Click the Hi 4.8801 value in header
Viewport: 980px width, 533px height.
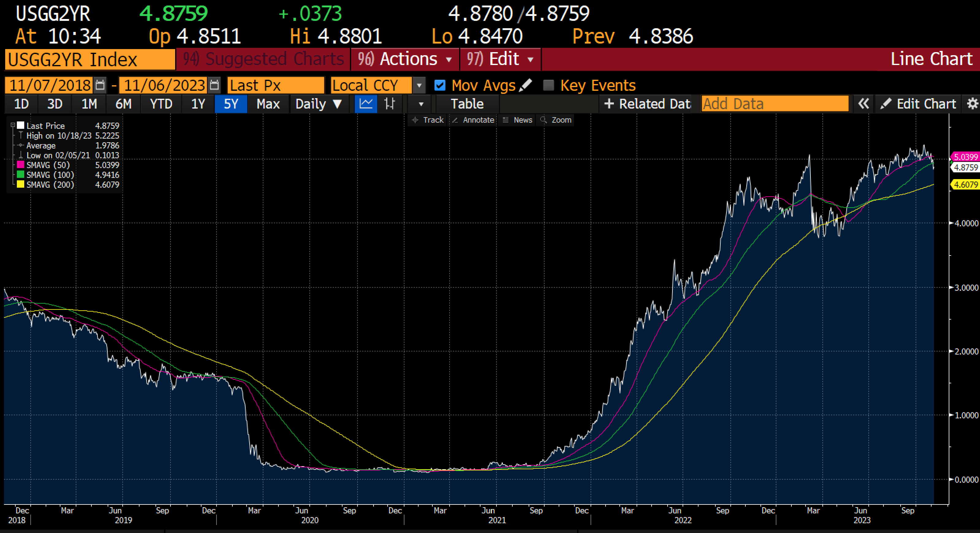coord(350,36)
